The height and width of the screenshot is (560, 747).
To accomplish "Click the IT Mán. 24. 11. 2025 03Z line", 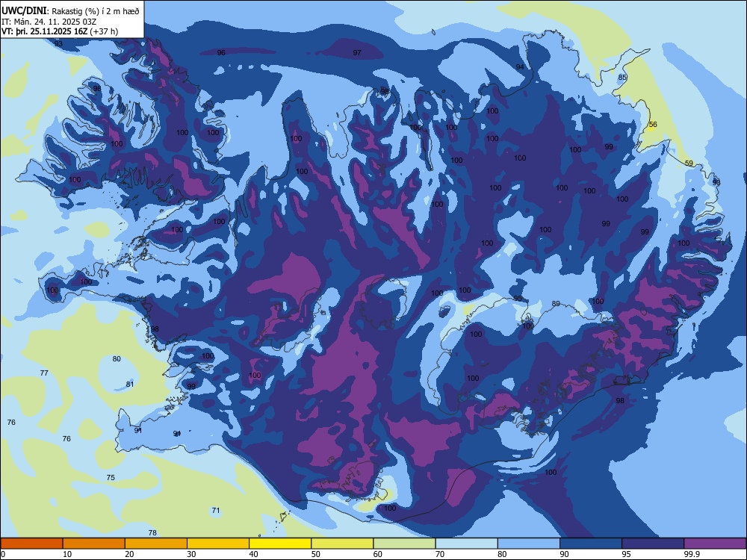I will click(x=49, y=22).
